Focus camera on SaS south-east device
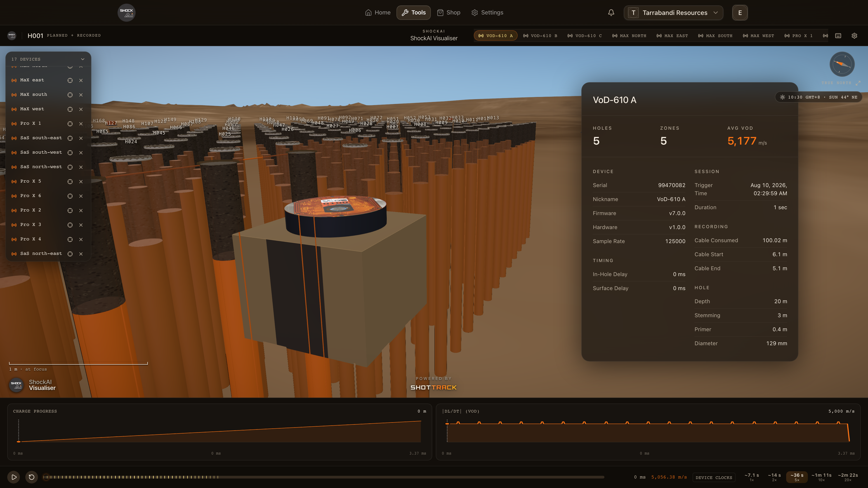This screenshot has width=868, height=488. point(70,138)
